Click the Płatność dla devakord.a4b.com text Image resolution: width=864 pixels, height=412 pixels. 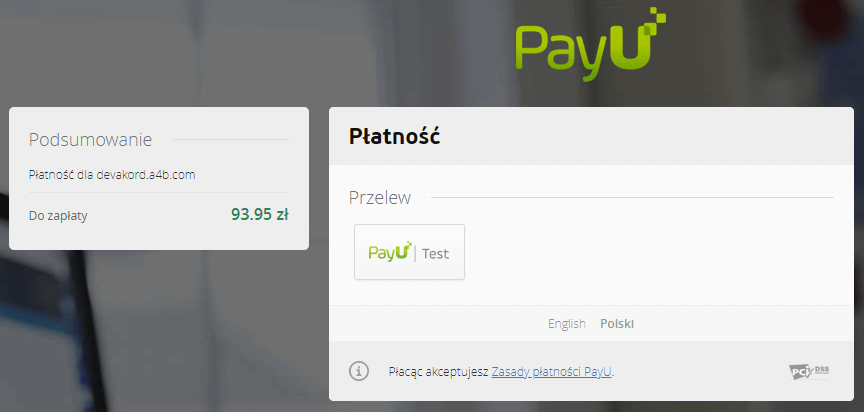[x=112, y=175]
